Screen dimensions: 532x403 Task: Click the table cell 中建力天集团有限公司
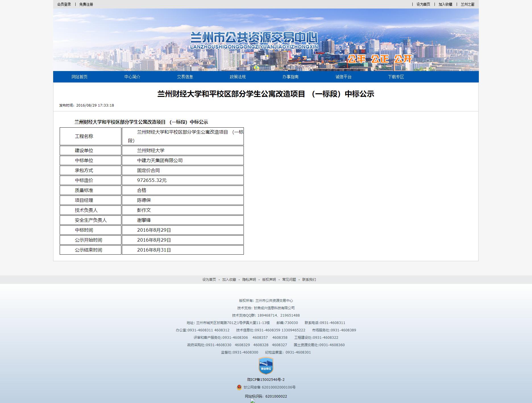click(x=183, y=160)
